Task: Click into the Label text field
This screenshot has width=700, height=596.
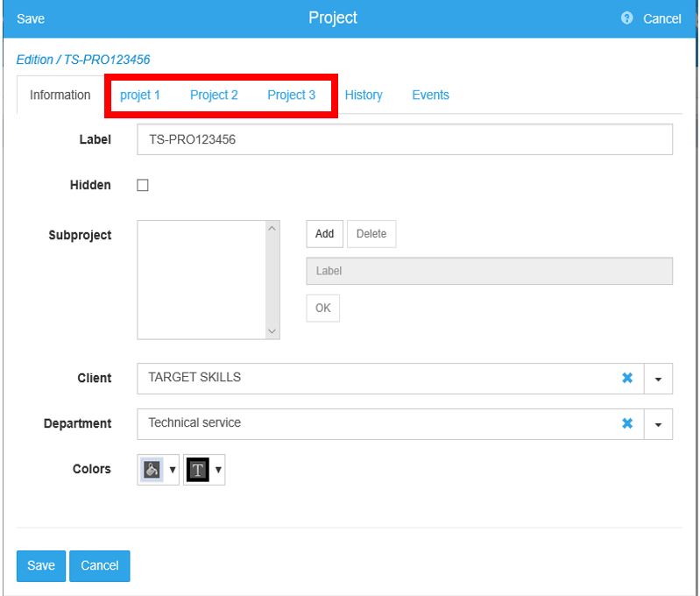Action: pos(405,139)
